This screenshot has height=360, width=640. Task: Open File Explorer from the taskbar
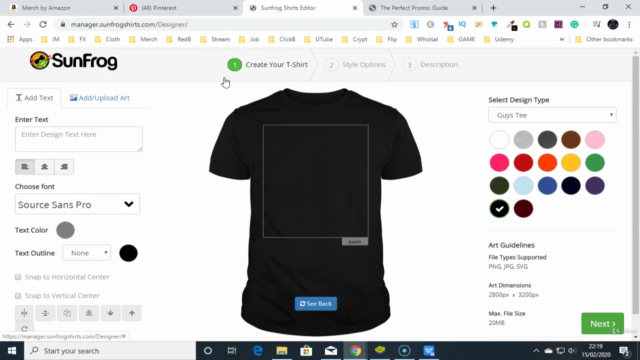click(x=282, y=351)
